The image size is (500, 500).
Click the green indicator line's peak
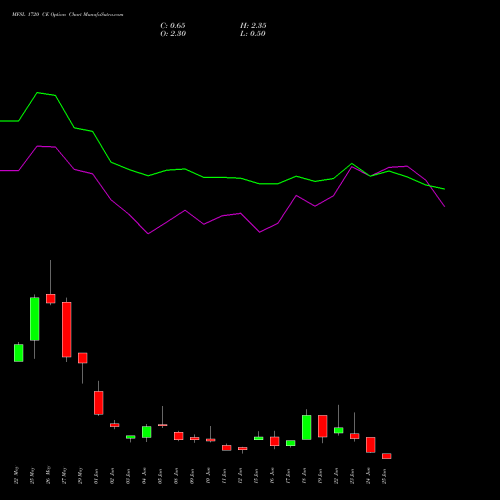(x=37, y=93)
